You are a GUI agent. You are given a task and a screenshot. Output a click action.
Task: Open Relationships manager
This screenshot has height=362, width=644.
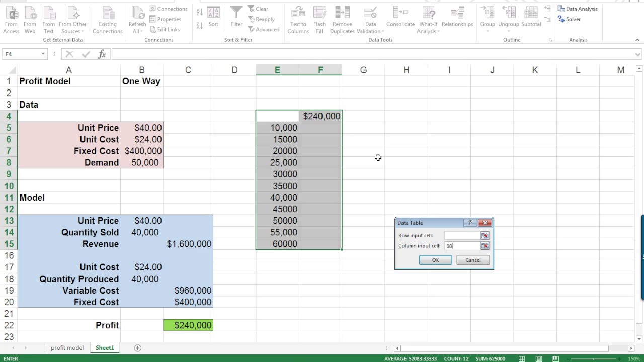pyautogui.click(x=457, y=17)
